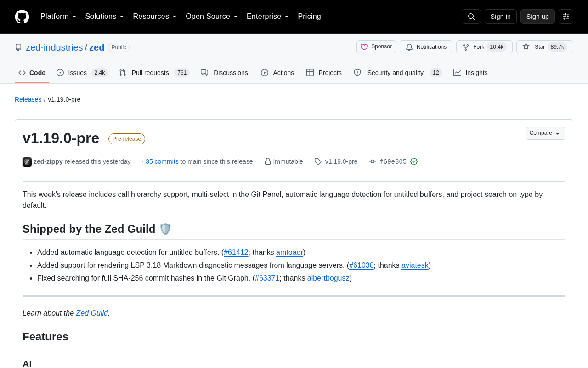588x368 pixels.
Task: Open the Security and quality tab
Action: [398, 73]
